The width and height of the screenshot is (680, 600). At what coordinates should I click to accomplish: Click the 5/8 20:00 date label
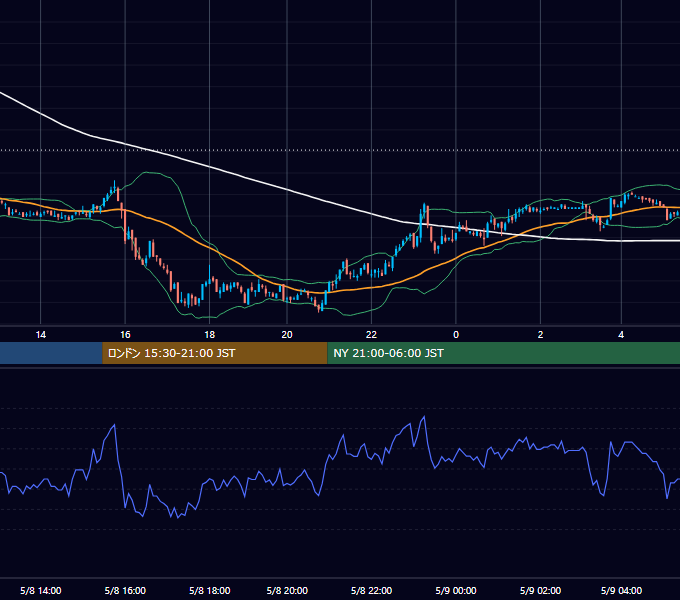click(x=287, y=590)
